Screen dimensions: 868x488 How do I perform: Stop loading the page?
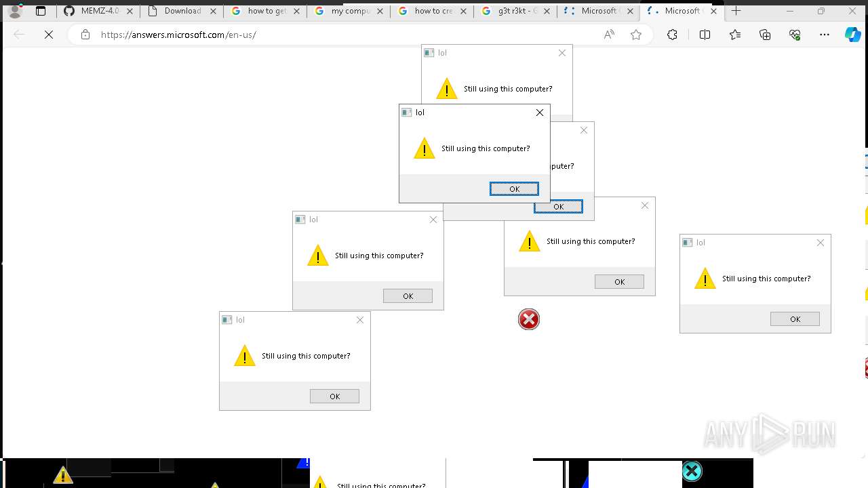(49, 35)
